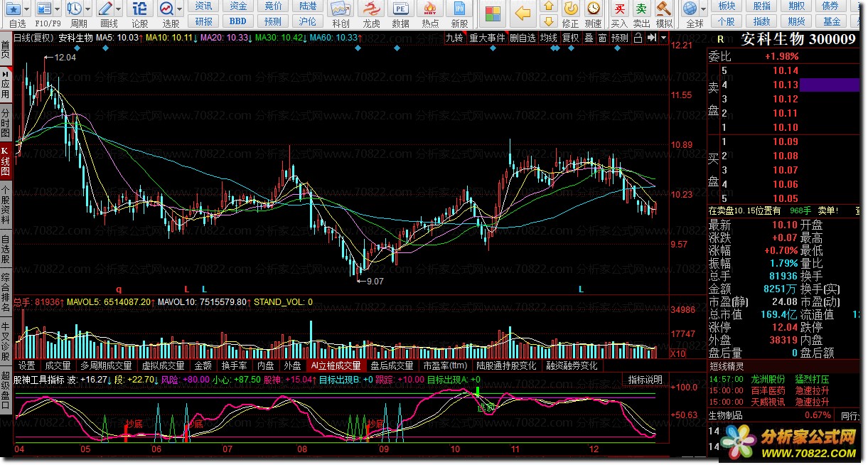Viewport: 868px width, 465px height.
Task: Toggle 窗 multi-window in chart header
Action: point(602,38)
